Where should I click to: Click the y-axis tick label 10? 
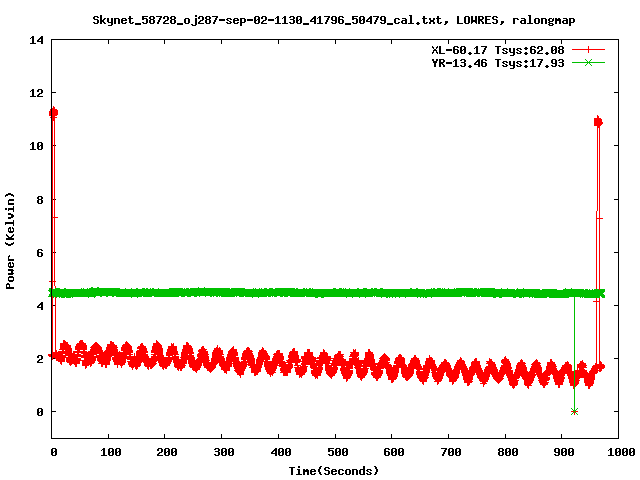point(37,146)
